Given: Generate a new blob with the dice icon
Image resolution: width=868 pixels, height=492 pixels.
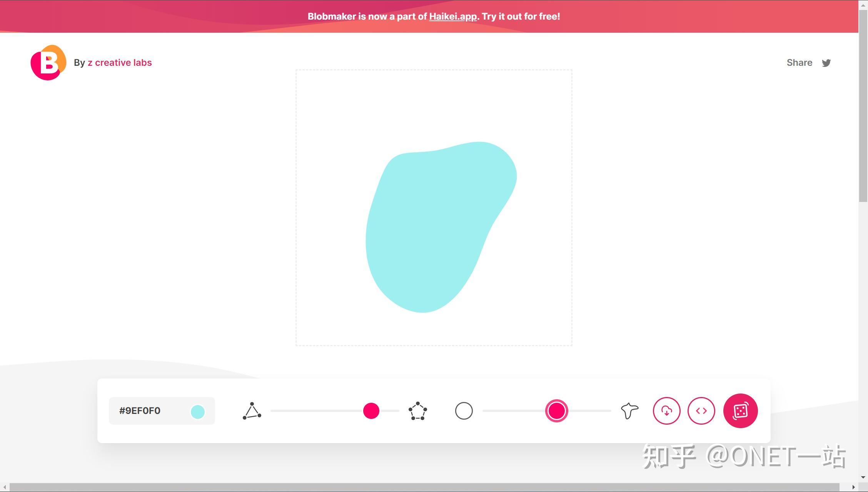Looking at the screenshot, I should coord(740,411).
